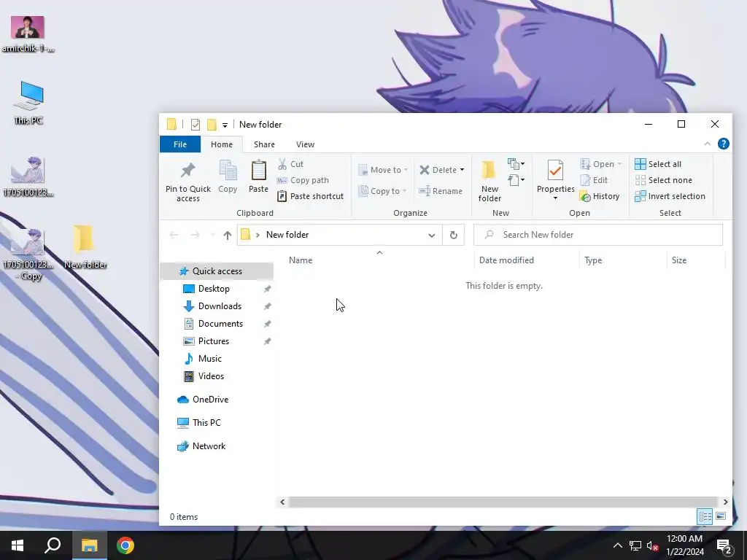
Task: Click the Edit command in Open group
Action: pos(594,180)
